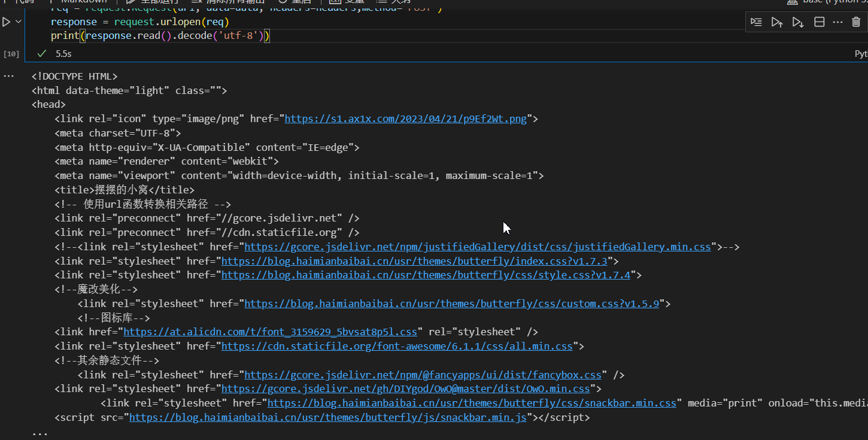Image resolution: width=868 pixels, height=440 pixels.
Task: Click the media="print" attribute text
Action: 725,403
